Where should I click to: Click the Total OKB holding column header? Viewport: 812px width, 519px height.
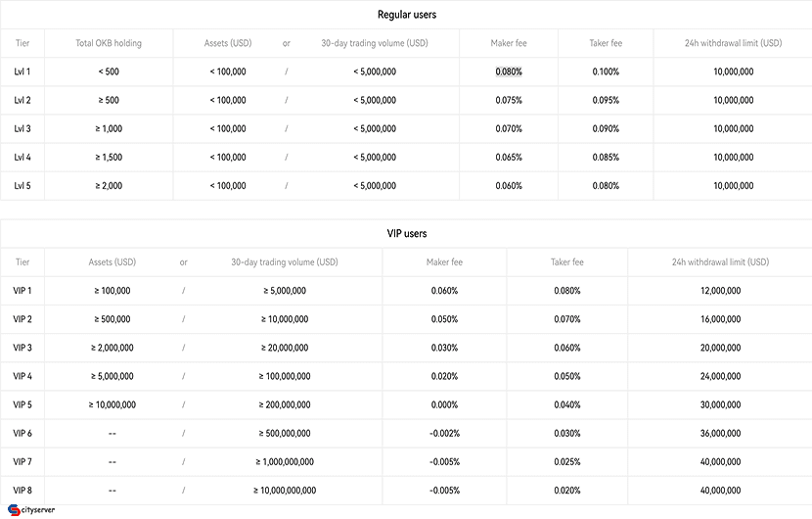click(x=109, y=43)
